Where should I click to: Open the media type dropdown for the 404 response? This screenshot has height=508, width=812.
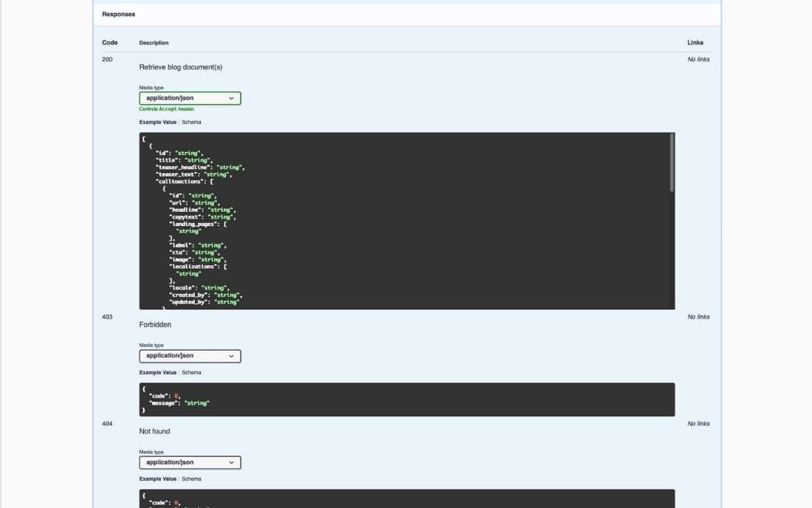(189, 461)
